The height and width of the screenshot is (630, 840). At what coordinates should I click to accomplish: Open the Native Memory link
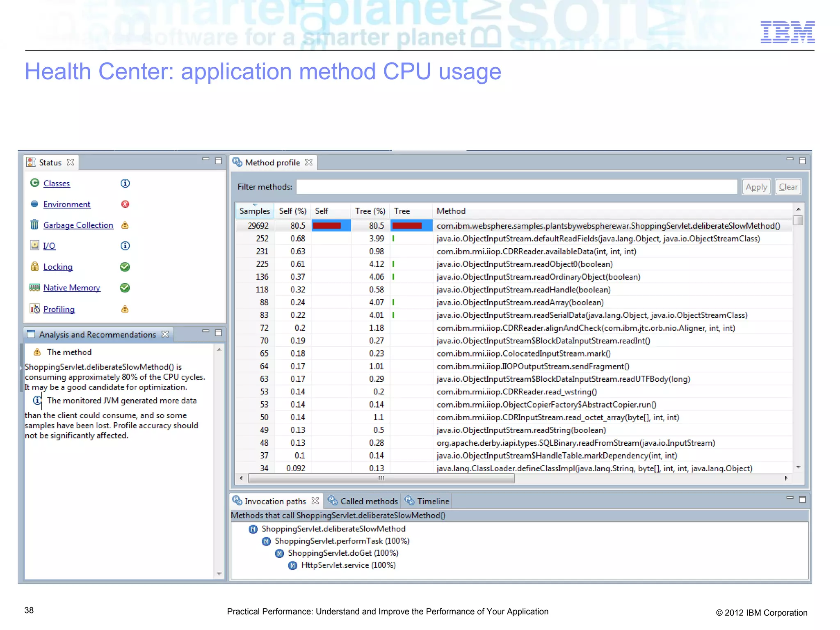click(x=72, y=288)
